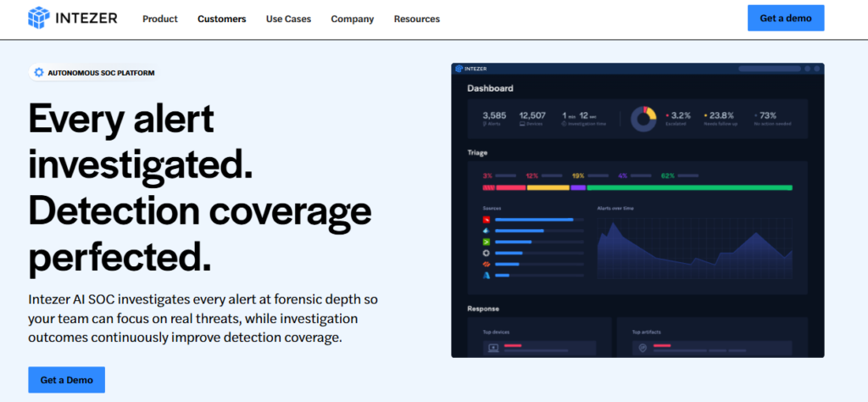Click the orange-red striped source icon in Sources
The image size is (868, 402).
(486, 264)
